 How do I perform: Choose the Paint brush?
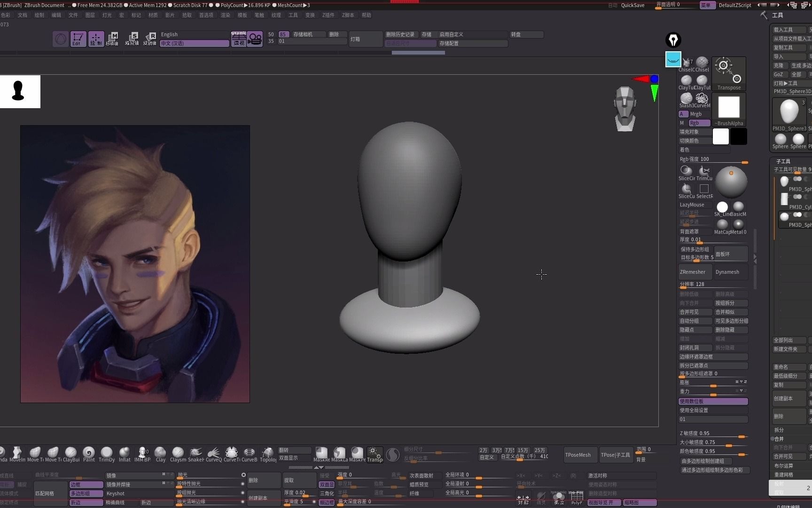point(89,454)
